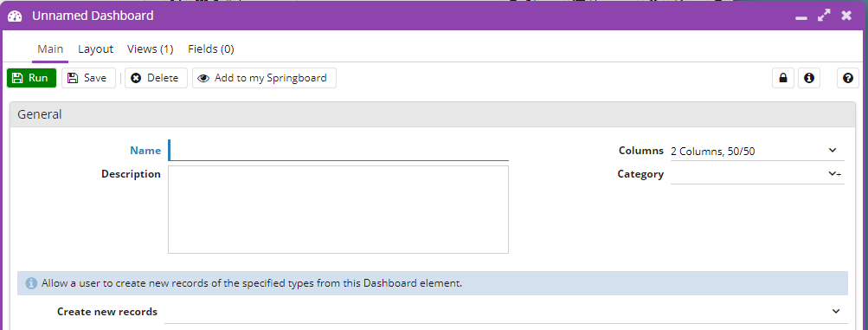The image size is (868, 330).
Task: Close the Unnamed Dashboard window
Action: (846, 16)
